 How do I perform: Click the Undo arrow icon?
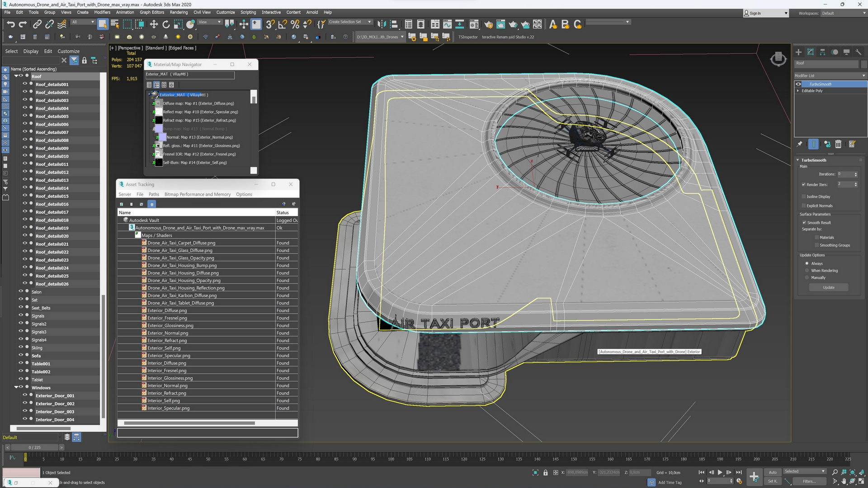click(11, 24)
